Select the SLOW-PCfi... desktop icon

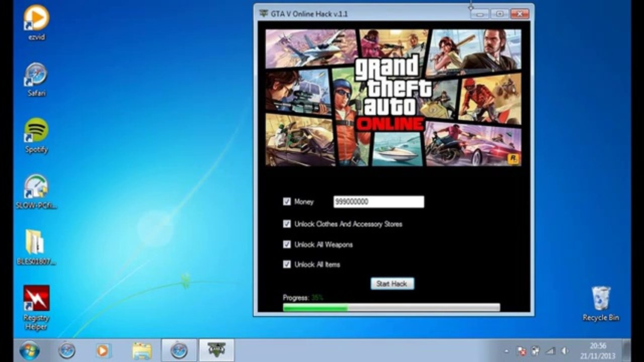point(36,192)
